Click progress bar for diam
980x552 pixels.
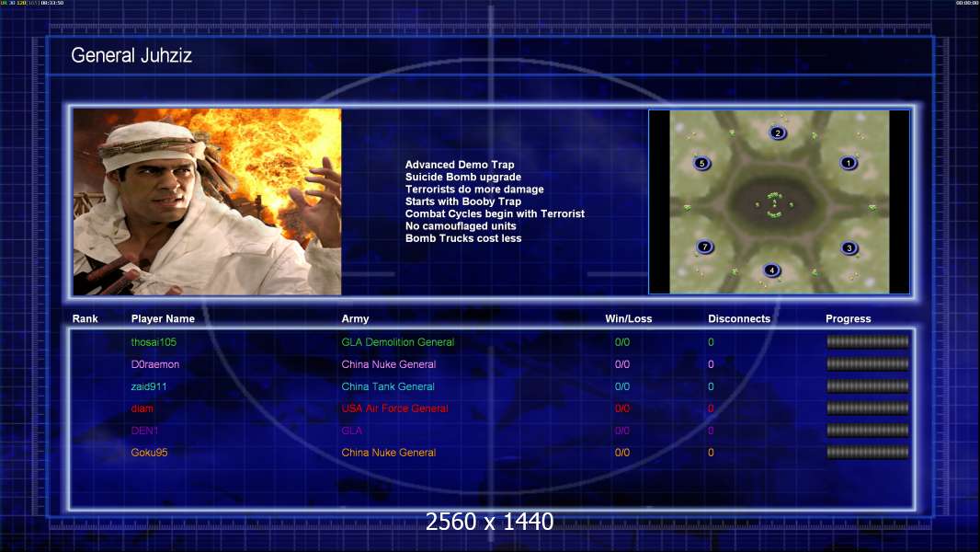pos(868,408)
